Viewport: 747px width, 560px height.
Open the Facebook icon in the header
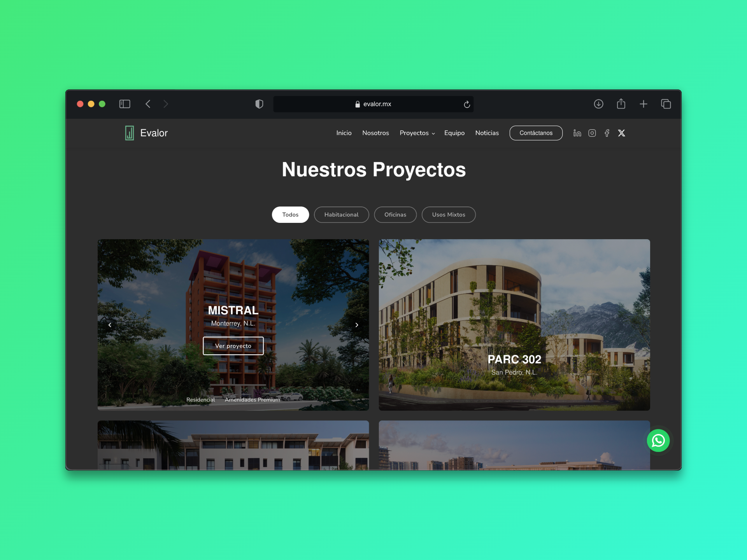(607, 133)
